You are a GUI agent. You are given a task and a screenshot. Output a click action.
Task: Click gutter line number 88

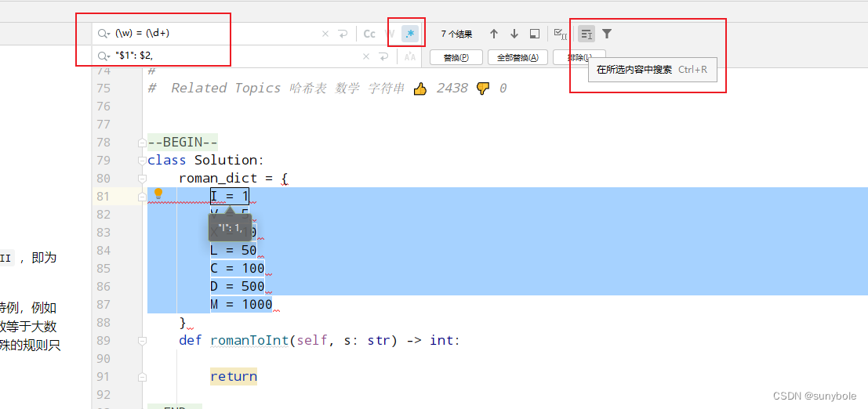tap(103, 322)
